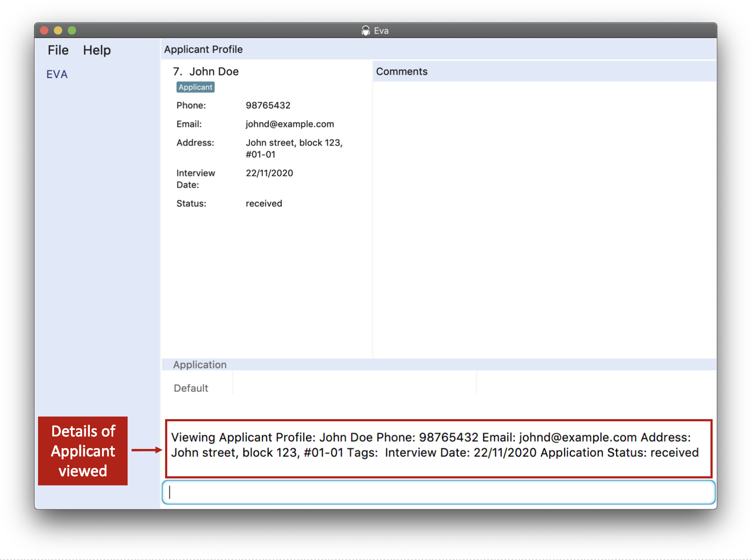Click the status value received

(x=264, y=204)
